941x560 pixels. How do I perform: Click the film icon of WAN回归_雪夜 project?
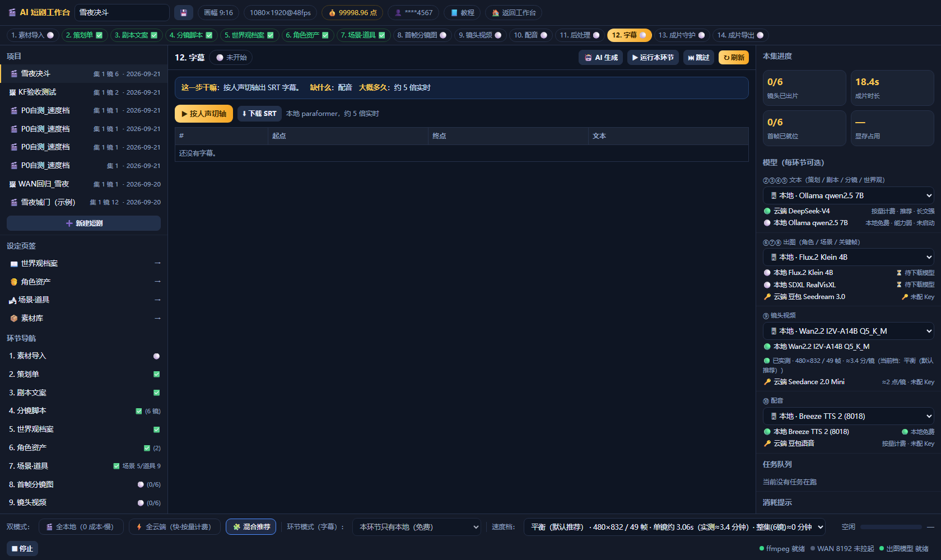13,184
